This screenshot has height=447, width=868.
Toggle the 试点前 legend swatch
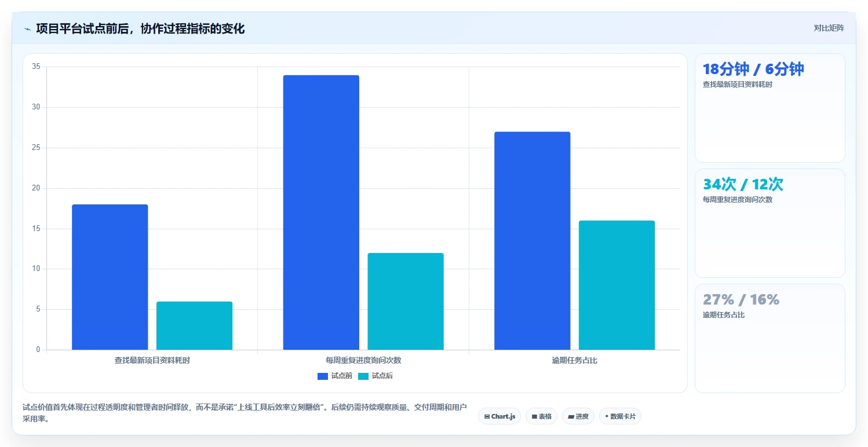pyautogui.click(x=323, y=376)
